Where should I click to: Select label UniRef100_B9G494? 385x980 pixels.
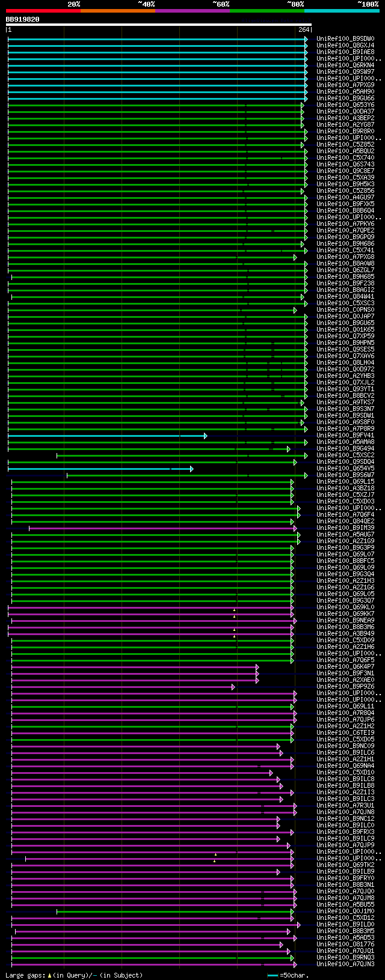pyautogui.click(x=345, y=448)
